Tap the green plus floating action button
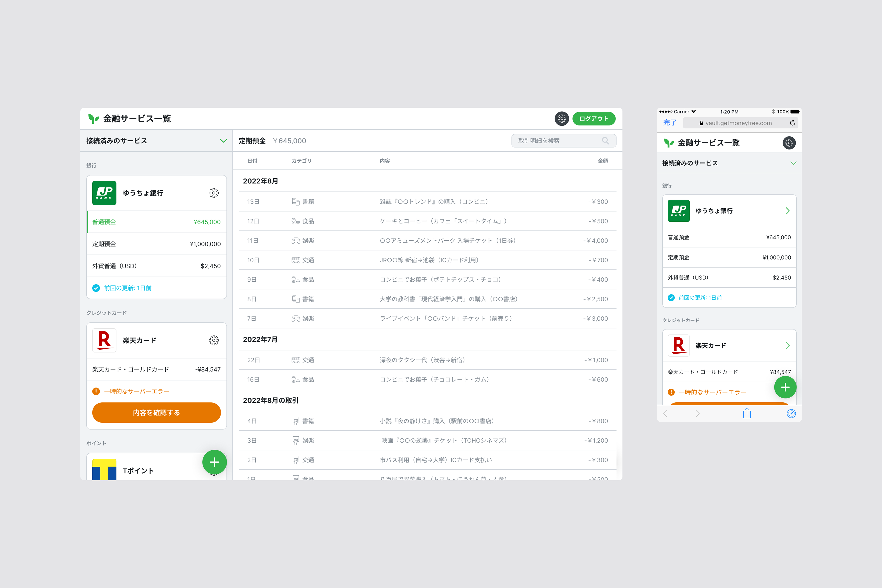The height and width of the screenshot is (588, 882). pyautogui.click(x=215, y=462)
